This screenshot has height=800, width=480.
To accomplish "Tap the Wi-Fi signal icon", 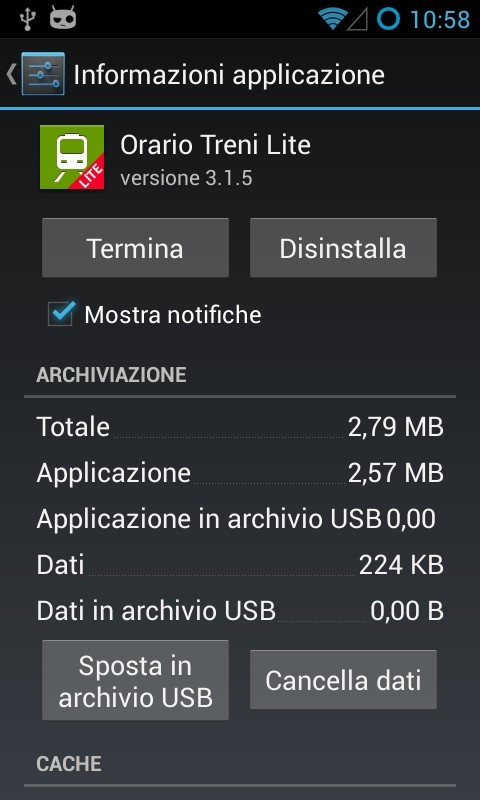I will pos(332,19).
